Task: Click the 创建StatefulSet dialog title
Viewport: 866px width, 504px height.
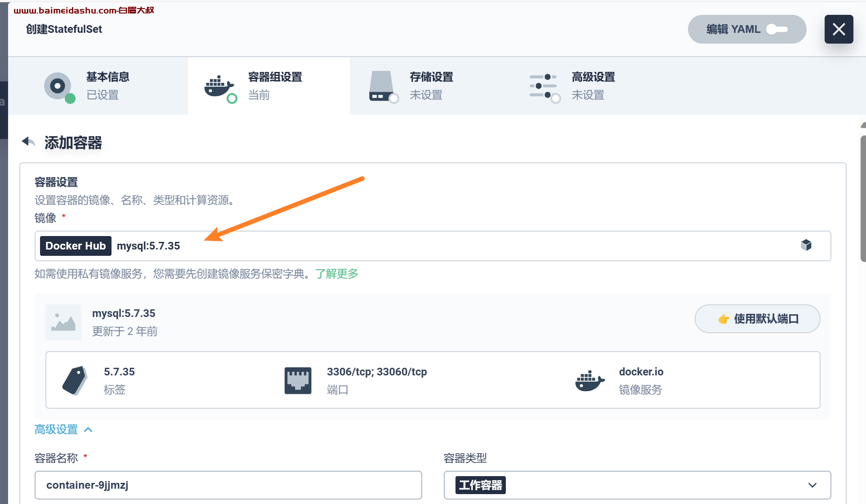Action: (64, 29)
